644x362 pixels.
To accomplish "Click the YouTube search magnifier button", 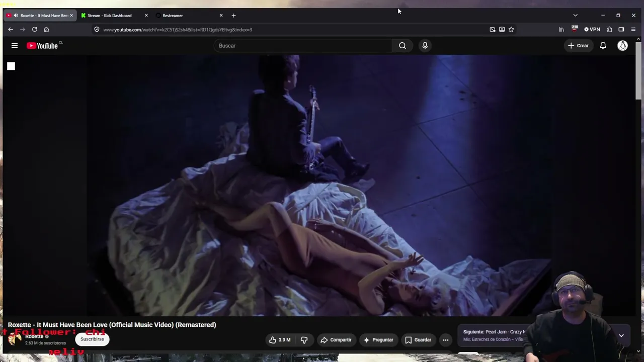I will pos(403,46).
